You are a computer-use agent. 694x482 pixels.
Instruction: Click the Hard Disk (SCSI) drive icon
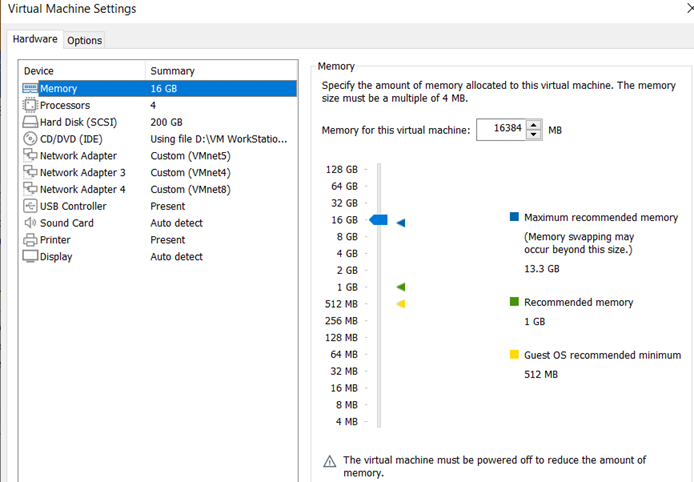coord(30,122)
